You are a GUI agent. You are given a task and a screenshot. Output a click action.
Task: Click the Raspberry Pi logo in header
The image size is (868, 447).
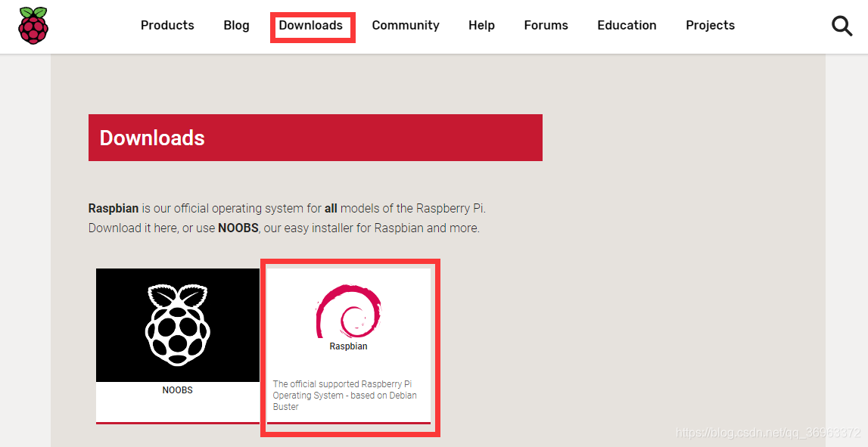tap(33, 26)
